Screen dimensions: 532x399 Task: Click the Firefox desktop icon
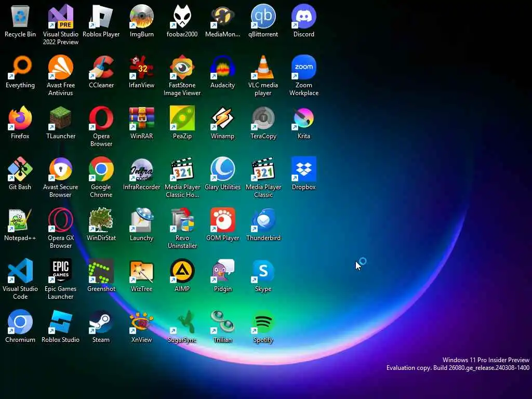point(20,118)
